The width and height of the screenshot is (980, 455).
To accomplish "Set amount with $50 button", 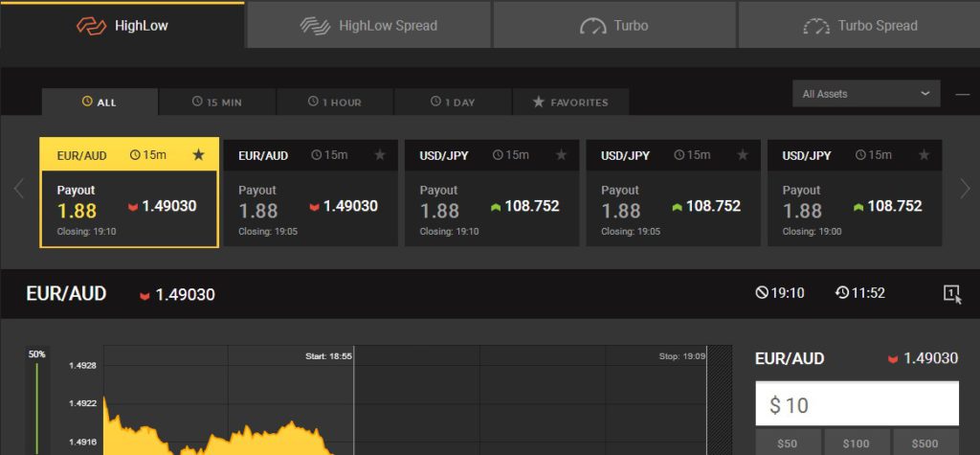I will pyautogui.click(x=788, y=444).
